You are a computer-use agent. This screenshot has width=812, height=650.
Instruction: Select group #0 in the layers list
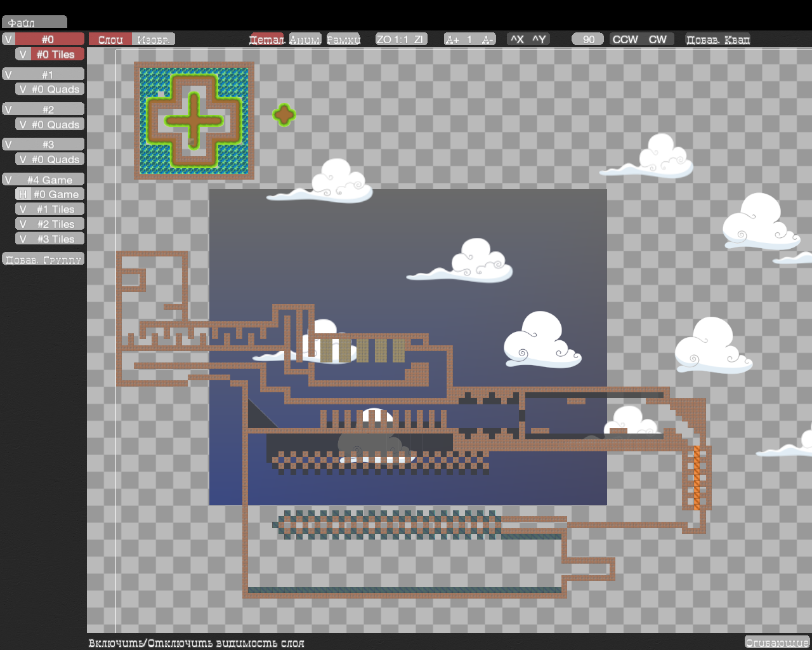click(x=49, y=39)
